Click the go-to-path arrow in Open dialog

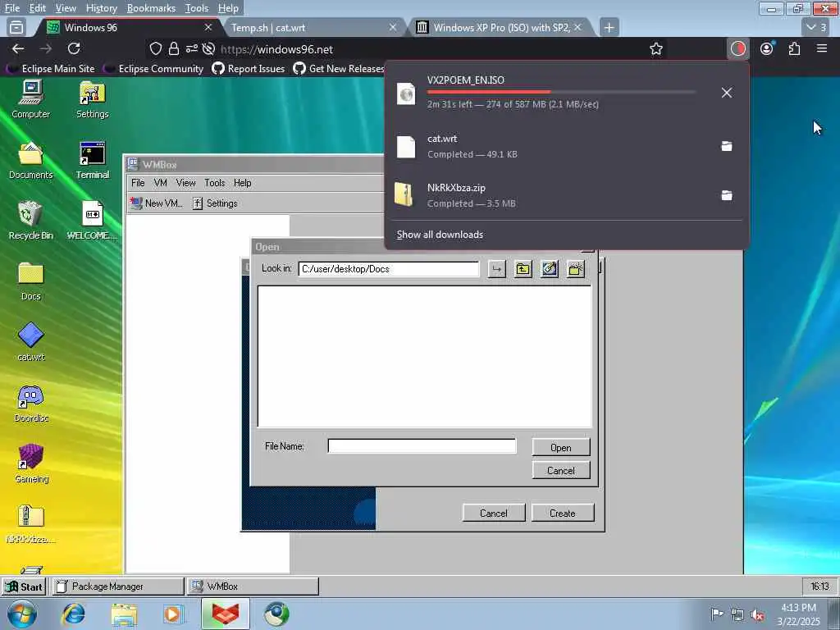point(496,269)
